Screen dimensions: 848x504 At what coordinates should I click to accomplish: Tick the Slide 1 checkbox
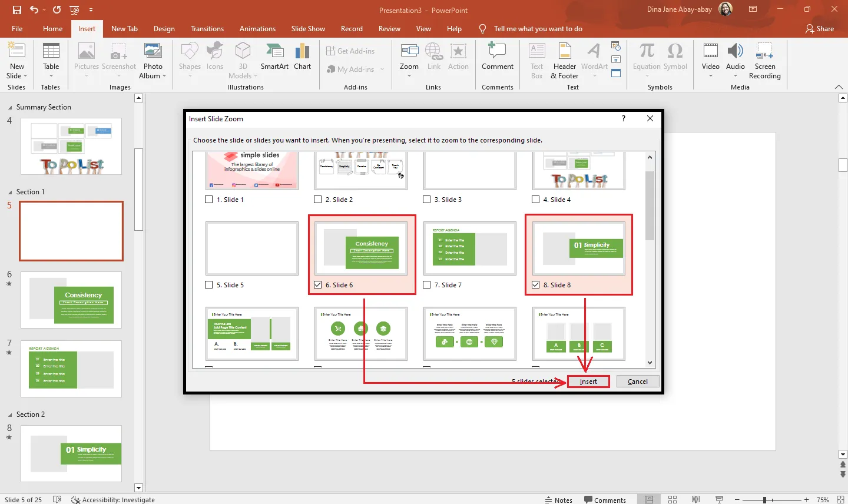tap(209, 200)
